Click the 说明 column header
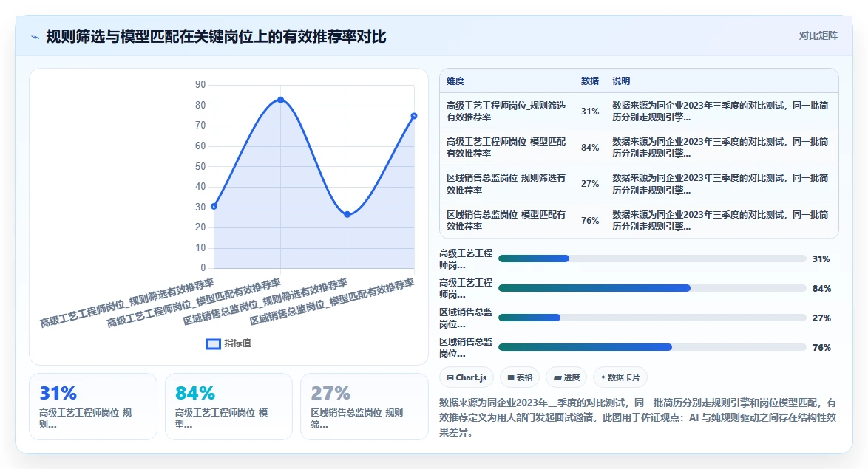 tap(621, 81)
